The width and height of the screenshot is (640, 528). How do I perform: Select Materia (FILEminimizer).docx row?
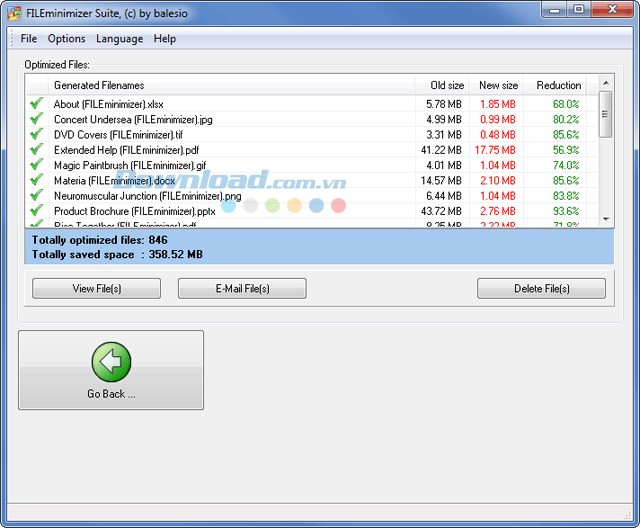tap(312, 180)
